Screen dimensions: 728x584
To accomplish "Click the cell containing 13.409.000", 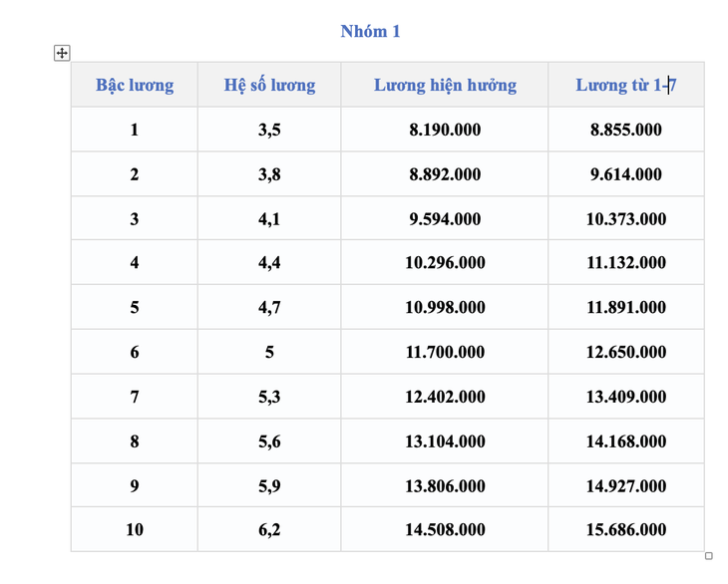I will 626,397.
